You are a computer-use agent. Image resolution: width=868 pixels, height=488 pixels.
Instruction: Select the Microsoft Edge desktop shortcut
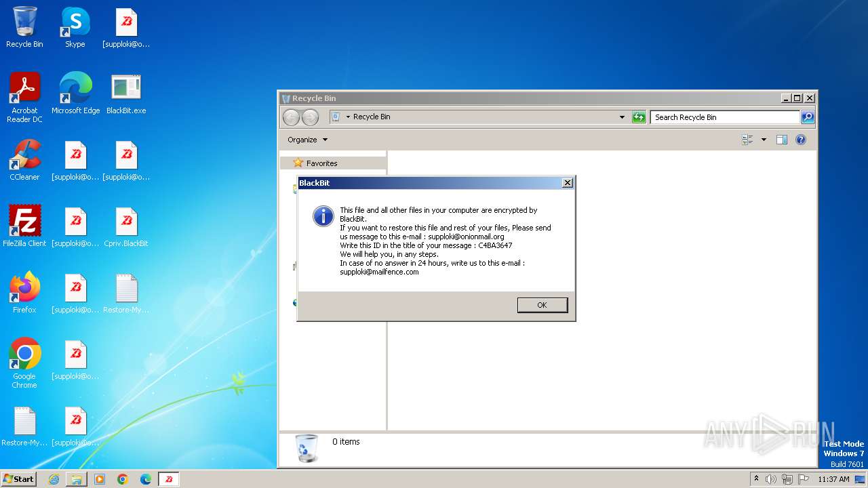tap(75, 94)
